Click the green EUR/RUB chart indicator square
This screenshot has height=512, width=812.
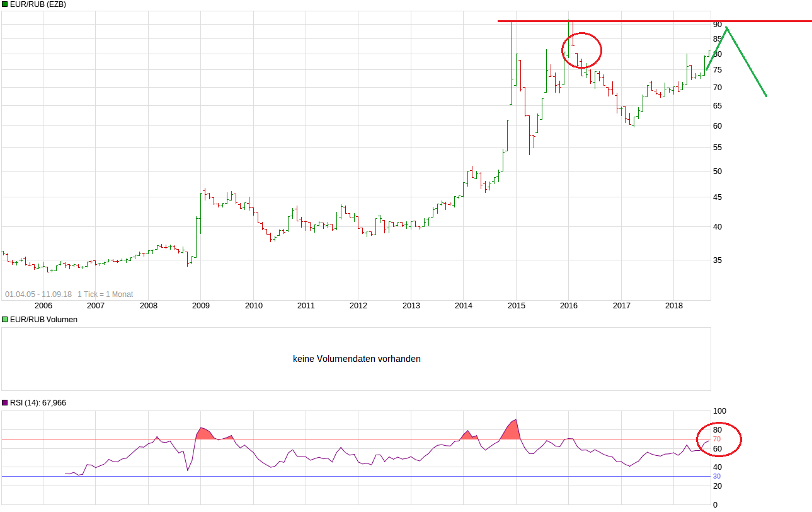[4, 4]
